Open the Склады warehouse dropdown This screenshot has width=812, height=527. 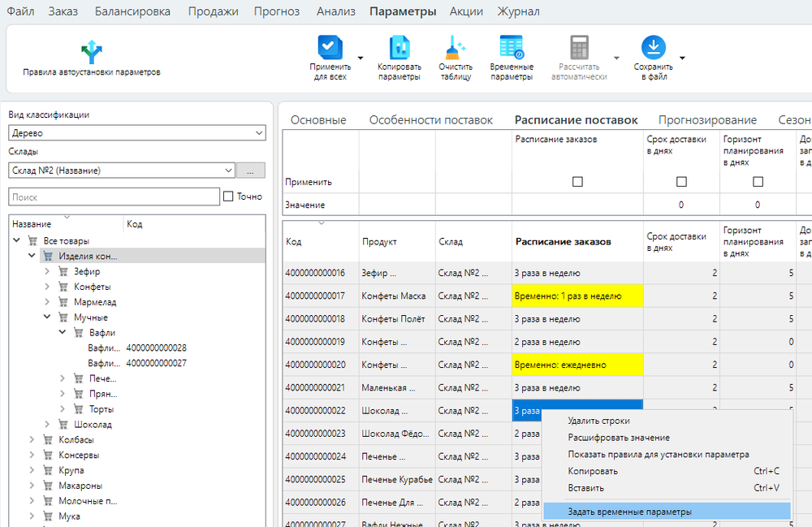[122, 171]
